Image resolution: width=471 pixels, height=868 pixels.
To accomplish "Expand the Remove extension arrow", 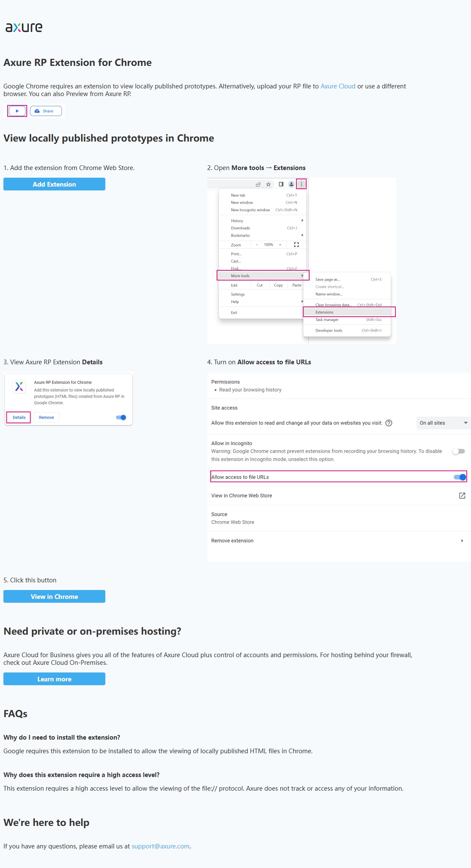I will [x=462, y=541].
